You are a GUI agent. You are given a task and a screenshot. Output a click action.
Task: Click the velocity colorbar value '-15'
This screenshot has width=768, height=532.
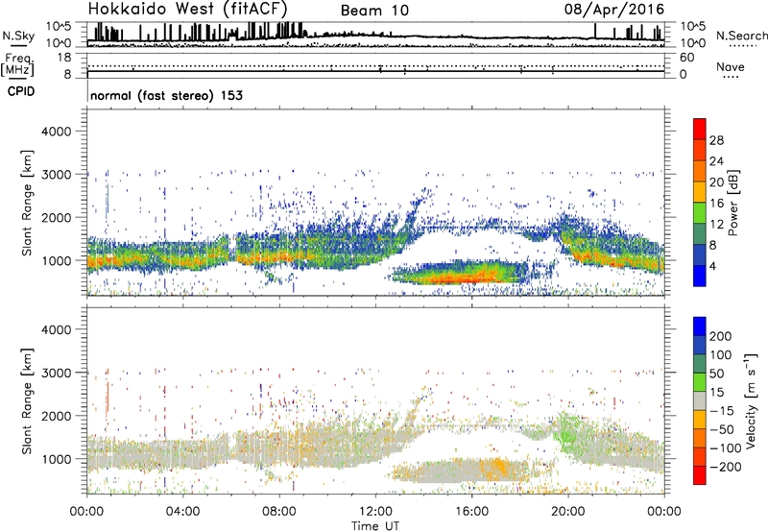pyautogui.click(x=722, y=411)
